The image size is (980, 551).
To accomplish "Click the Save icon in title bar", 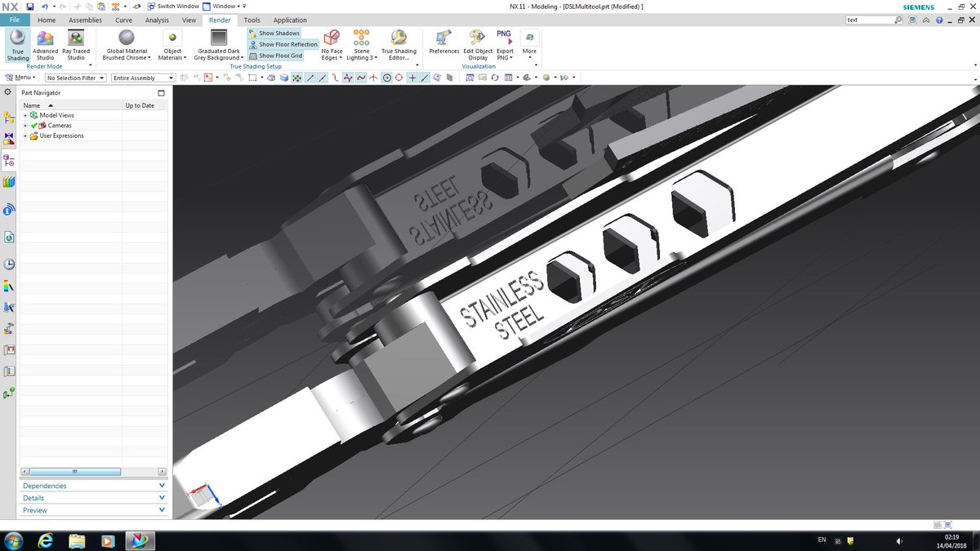I will (30, 7).
